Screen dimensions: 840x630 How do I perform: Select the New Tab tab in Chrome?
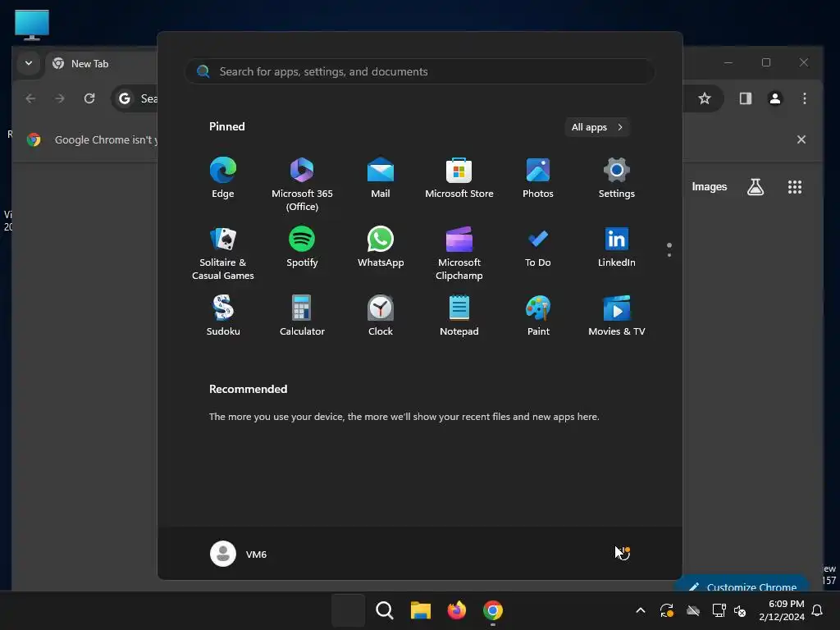90,64
